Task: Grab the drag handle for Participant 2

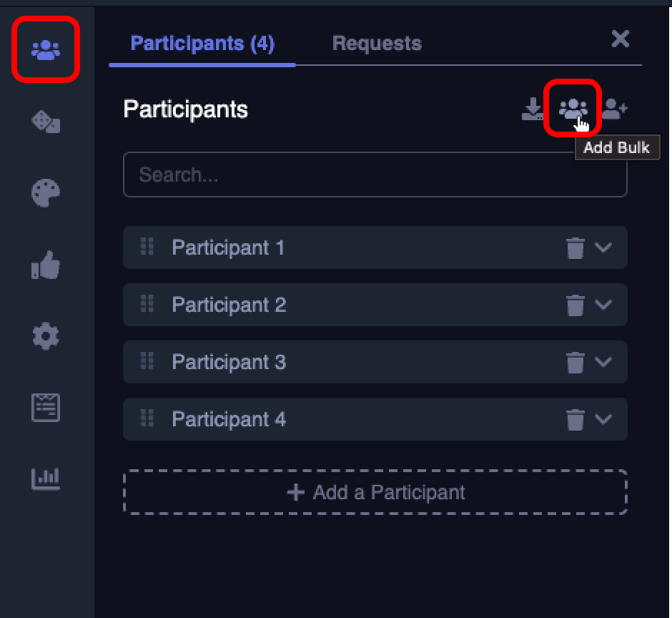Action: click(147, 304)
